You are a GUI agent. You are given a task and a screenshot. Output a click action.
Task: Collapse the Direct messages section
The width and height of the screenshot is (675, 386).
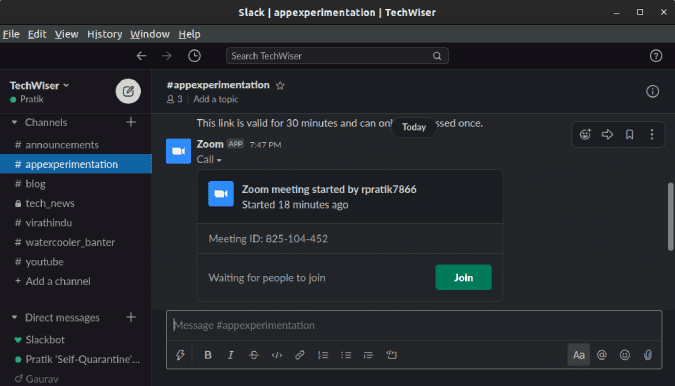14,318
